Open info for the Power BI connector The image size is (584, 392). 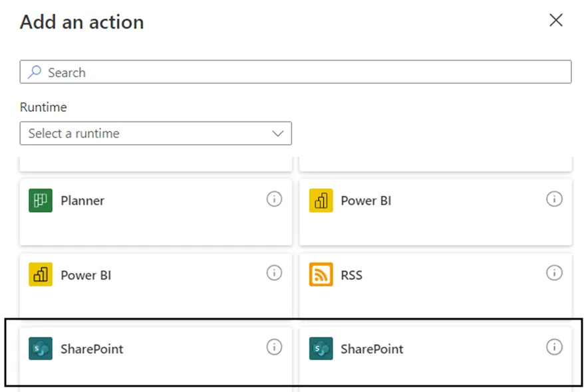555,199
